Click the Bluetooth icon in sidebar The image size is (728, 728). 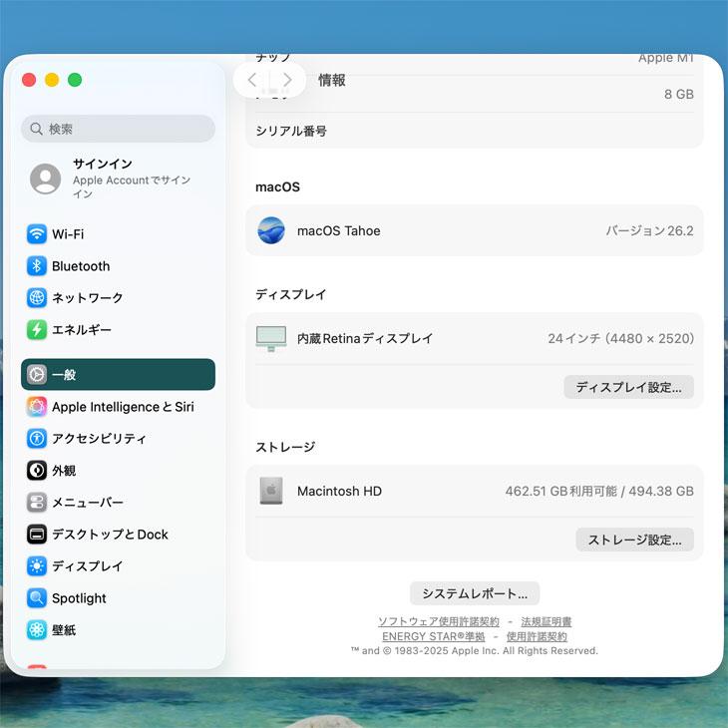click(37, 266)
